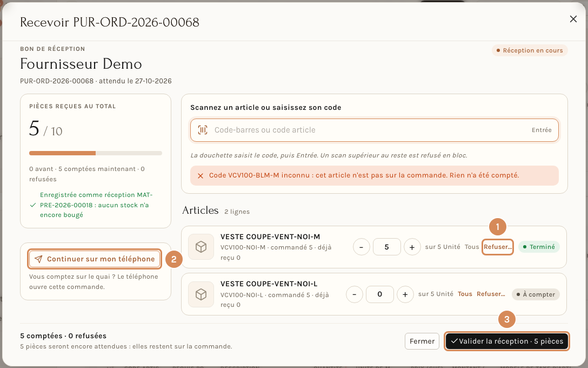The height and width of the screenshot is (368, 588).
Task: Click the Fournisseur Demo heading
Action: click(81, 64)
